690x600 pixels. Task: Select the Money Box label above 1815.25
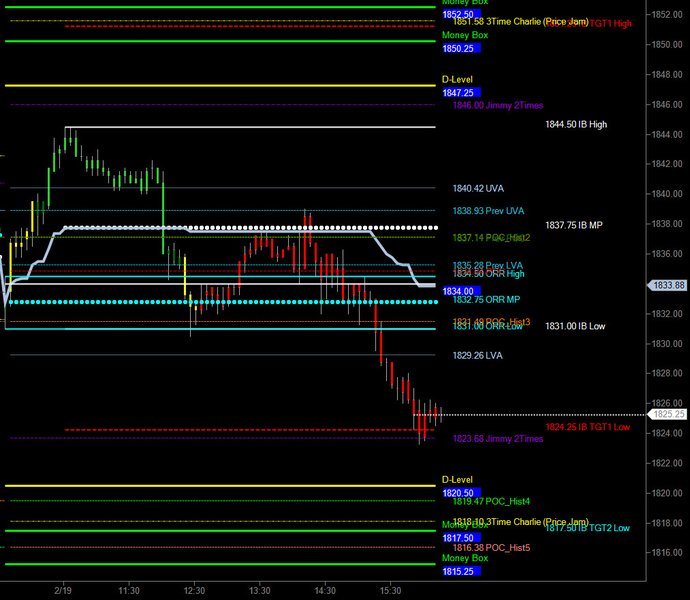coord(465,558)
